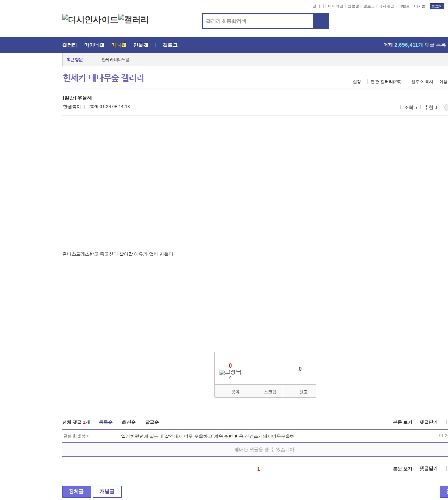This screenshot has height=500, width=448.
Task: Click the 전체 댓글 1개 label
Action: point(76,422)
